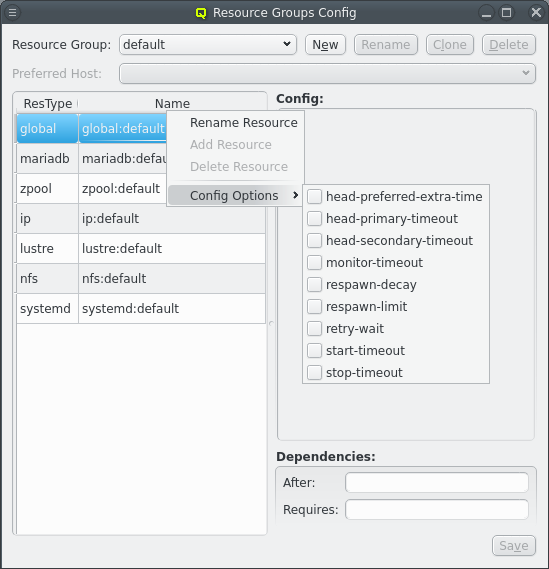Select the systemd restype cell
Screen dimensions: 549x569
tap(48, 309)
